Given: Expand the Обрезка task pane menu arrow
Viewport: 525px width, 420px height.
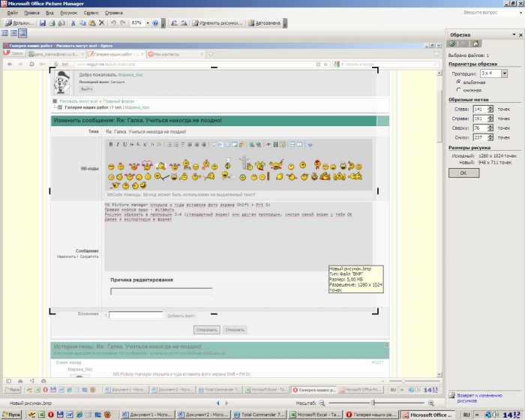Looking at the screenshot, I should (512, 34).
